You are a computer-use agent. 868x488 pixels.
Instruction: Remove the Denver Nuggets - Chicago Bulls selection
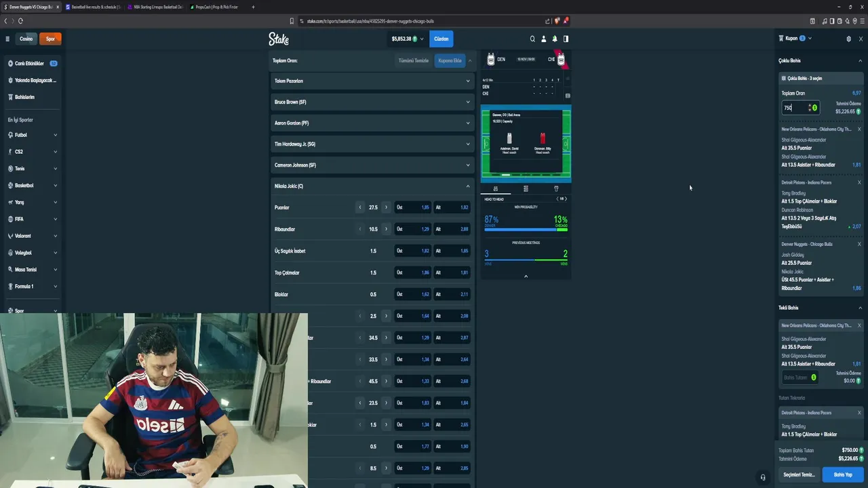tap(859, 244)
